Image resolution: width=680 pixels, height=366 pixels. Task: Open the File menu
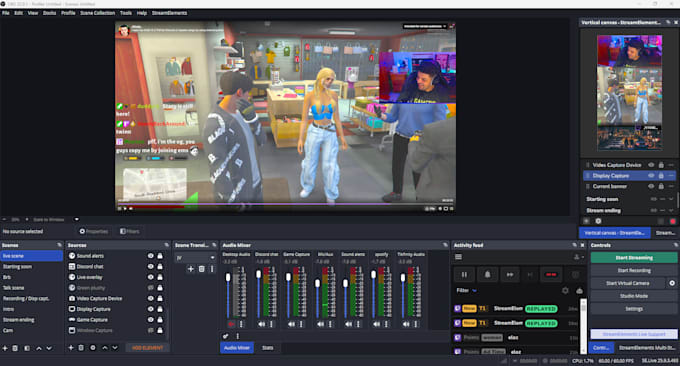click(6, 13)
